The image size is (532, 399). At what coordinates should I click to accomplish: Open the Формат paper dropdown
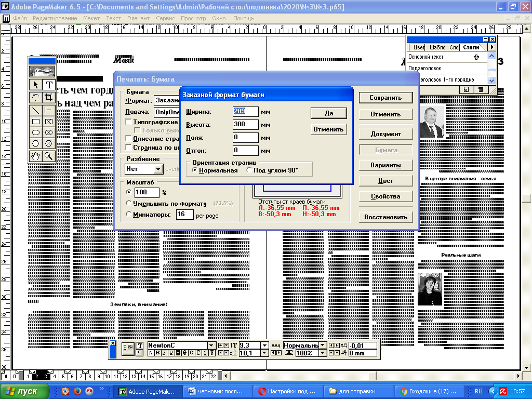(x=167, y=100)
